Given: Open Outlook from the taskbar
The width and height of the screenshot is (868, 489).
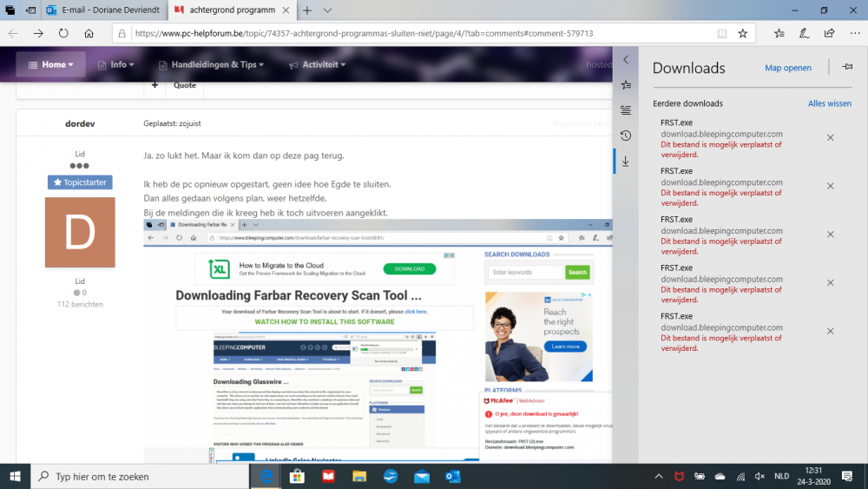Looking at the screenshot, I should point(453,476).
